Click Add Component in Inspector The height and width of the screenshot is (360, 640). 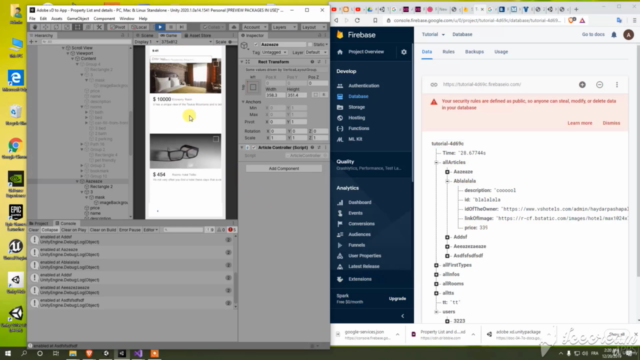click(284, 168)
